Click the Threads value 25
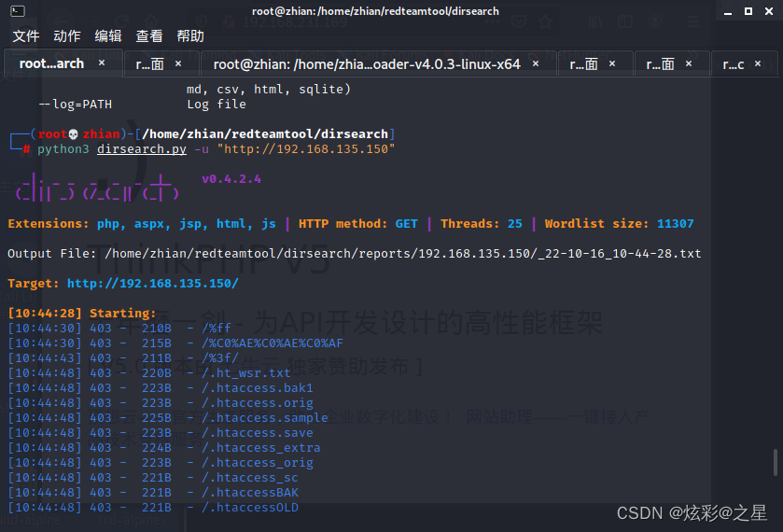 pos(515,223)
